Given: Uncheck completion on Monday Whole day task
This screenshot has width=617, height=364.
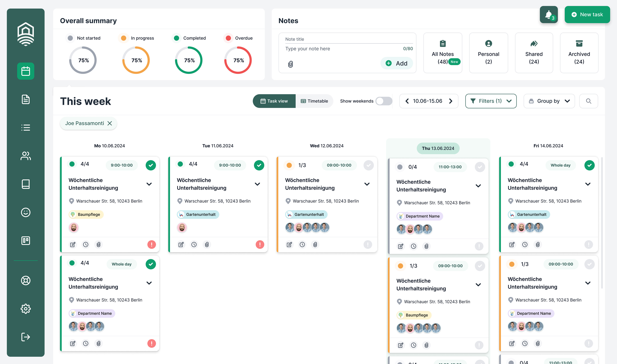Looking at the screenshot, I should [151, 264].
